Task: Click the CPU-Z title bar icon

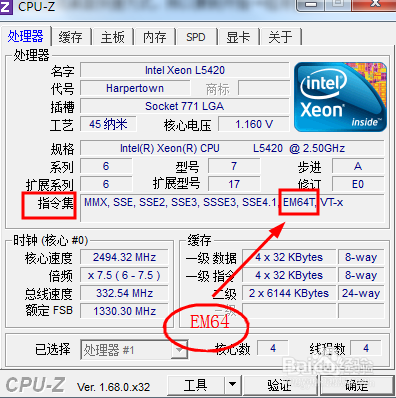Action: (6, 7)
